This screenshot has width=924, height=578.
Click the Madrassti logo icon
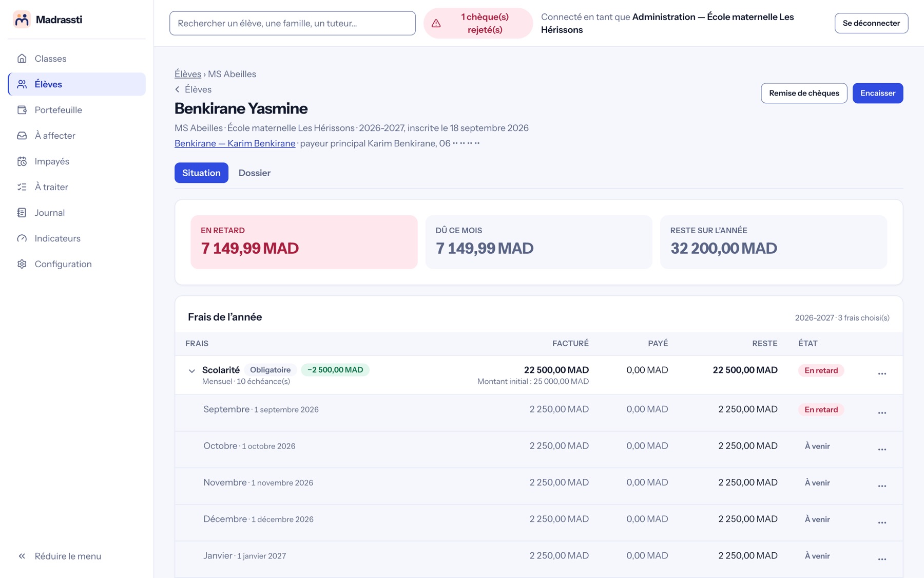(22, 20)
